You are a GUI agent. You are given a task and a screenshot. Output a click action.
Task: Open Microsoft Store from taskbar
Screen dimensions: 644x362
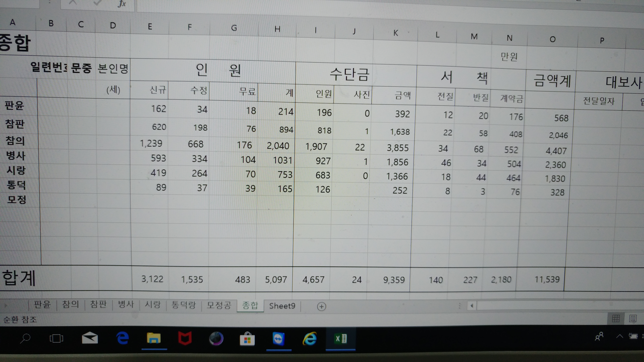coord(247,339)
